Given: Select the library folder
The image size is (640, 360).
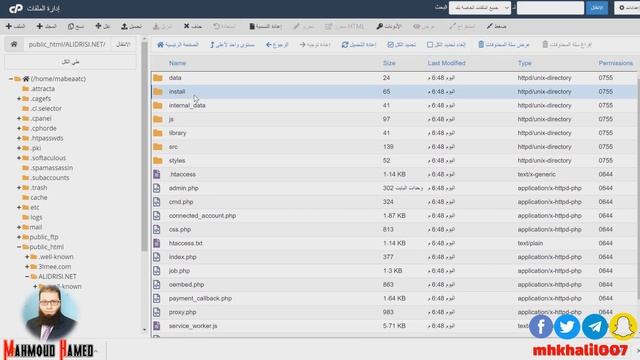Looking at the screenshot, I should coord(394,133).
